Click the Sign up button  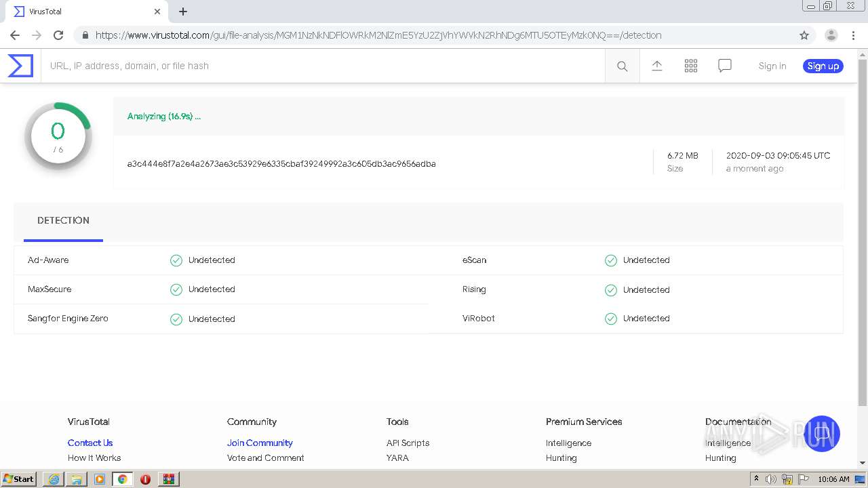pyautogui.click(x=823, y=66)
